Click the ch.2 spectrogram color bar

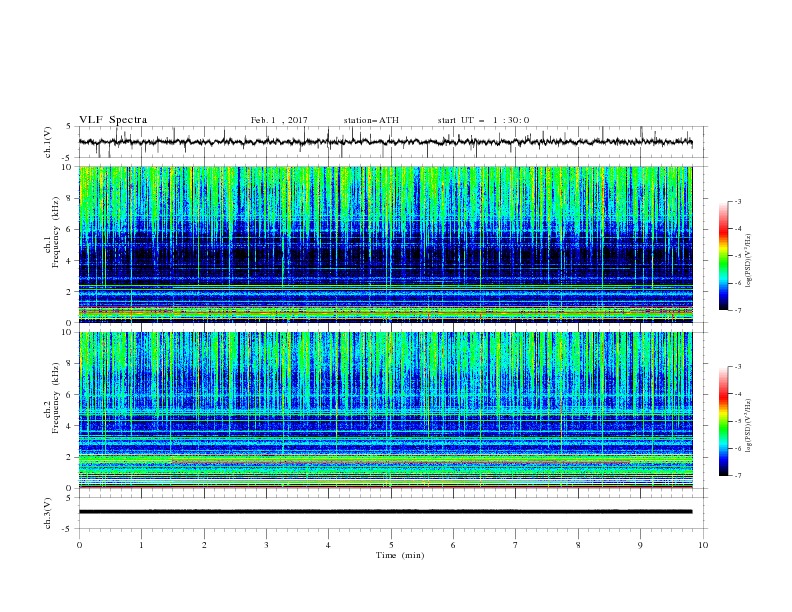pos(724,421)
